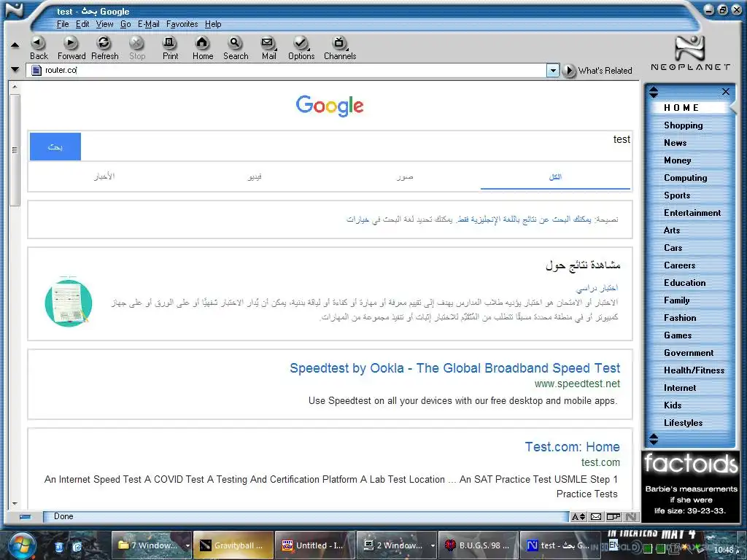Image resolution: width=747 pixels, height=560 pixels.
Task: Click the NeoPlanet N status bar icon
Action: pos(631,517)
